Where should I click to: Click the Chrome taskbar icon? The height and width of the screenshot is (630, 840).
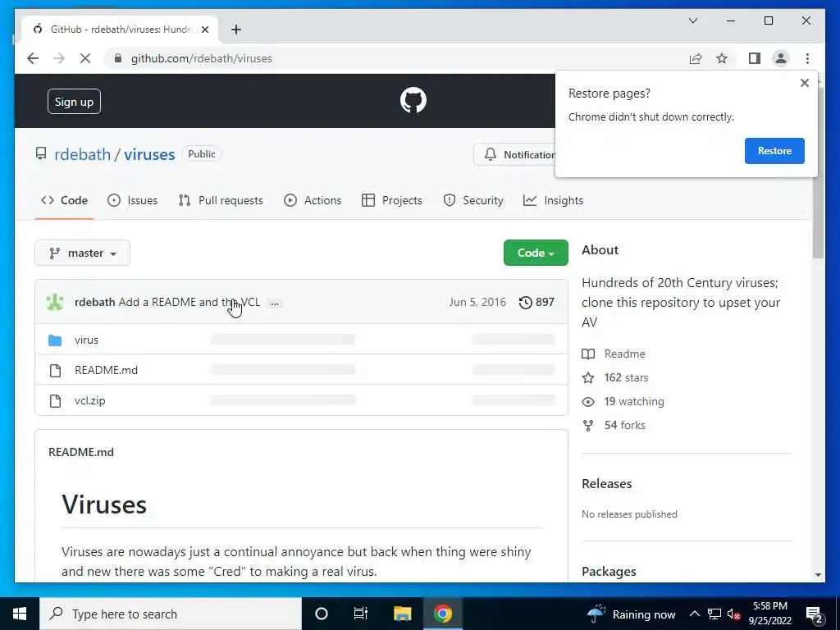pos(442,614)
